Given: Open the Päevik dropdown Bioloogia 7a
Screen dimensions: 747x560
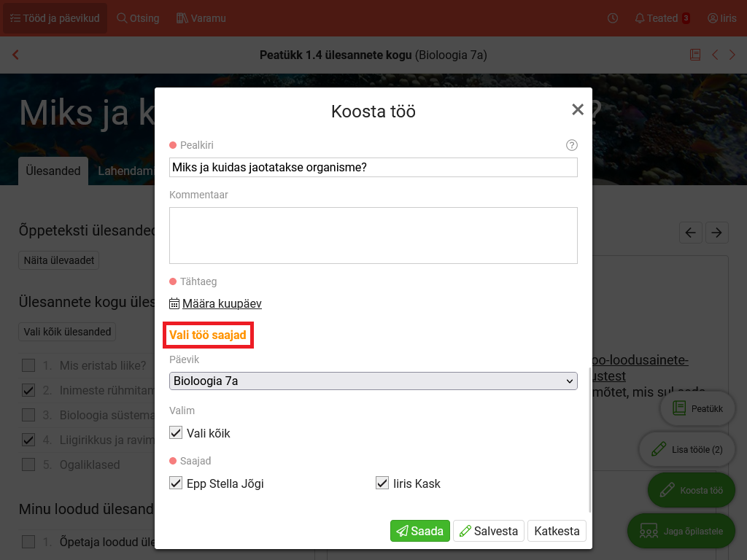Looking at the screenshot, I should point(373,381).
